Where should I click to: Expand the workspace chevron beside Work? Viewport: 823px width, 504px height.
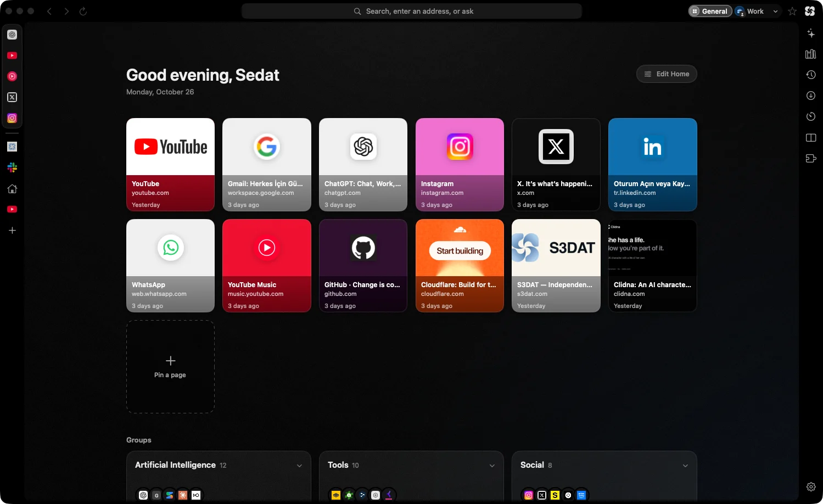tap(775, 11)
